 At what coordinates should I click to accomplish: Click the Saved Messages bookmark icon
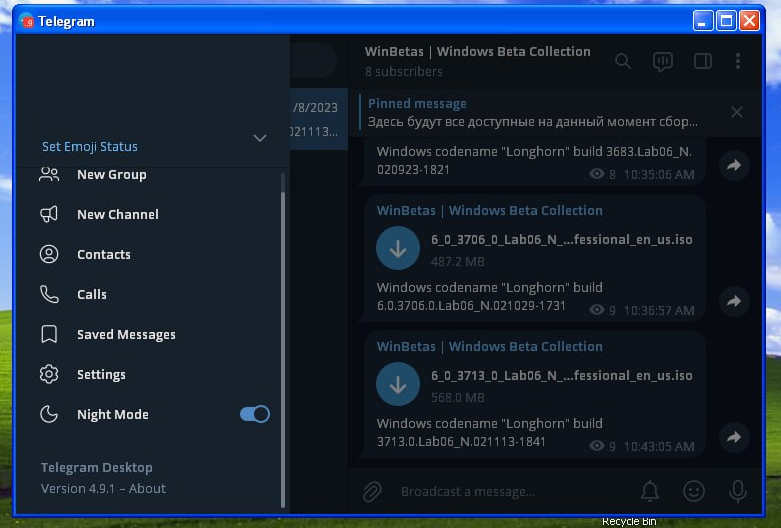coord(49,334)
